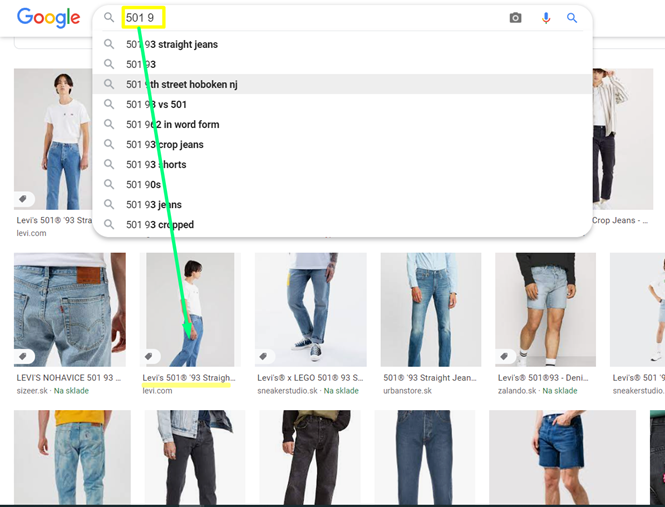
Task: Click magnifier icon beside '501 93 cropped'
Action: [109, 224]
